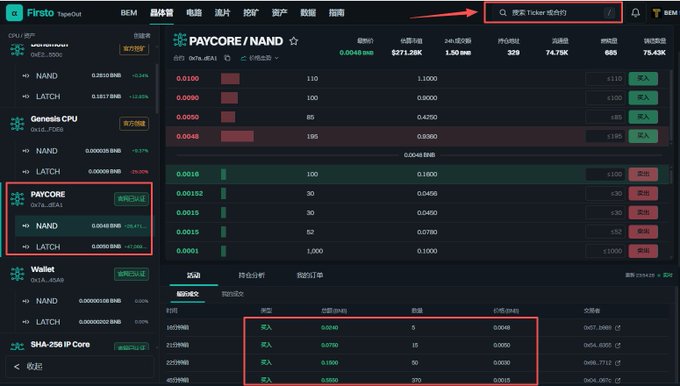Click gate icon beside Wallet LATCH
The height and width of the screenshot is (386, 680).
coord(26,322)
